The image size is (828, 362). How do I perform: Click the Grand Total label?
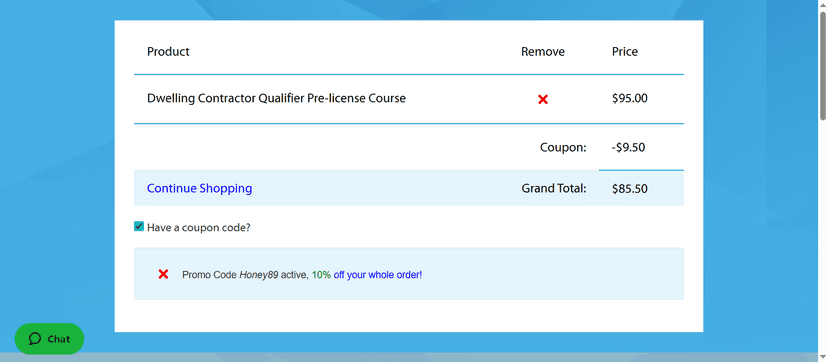click(x=554, y=188)
